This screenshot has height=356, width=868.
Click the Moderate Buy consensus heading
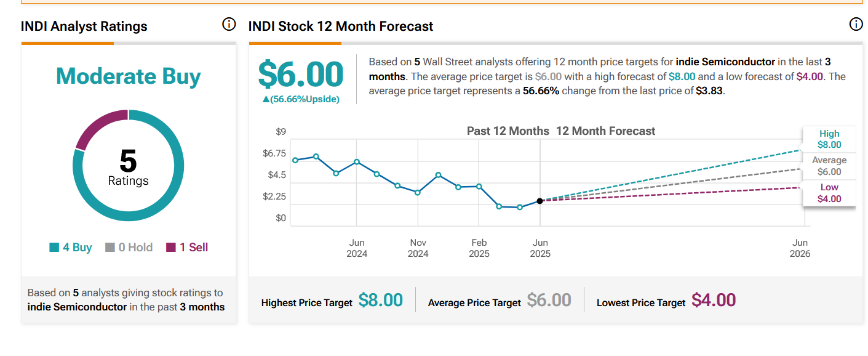pyautogui.click(x=129, y=76)
